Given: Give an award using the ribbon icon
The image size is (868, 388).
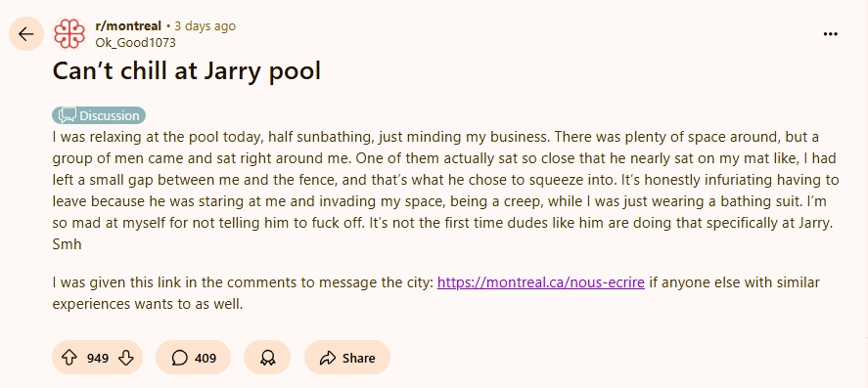Looking at the screenshot, I should [x=267, y=358].
